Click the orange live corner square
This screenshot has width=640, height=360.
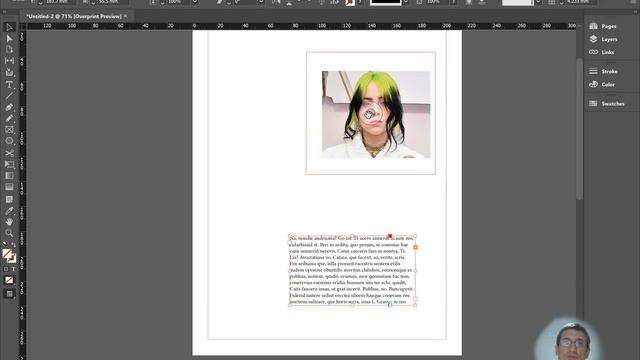416,247
